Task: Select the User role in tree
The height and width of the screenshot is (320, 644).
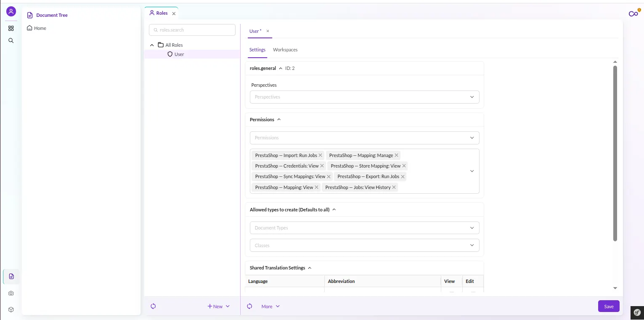Action: [179, 54]
